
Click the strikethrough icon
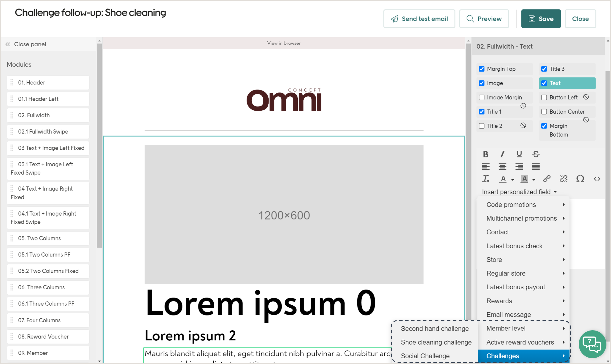click(536, 154)
